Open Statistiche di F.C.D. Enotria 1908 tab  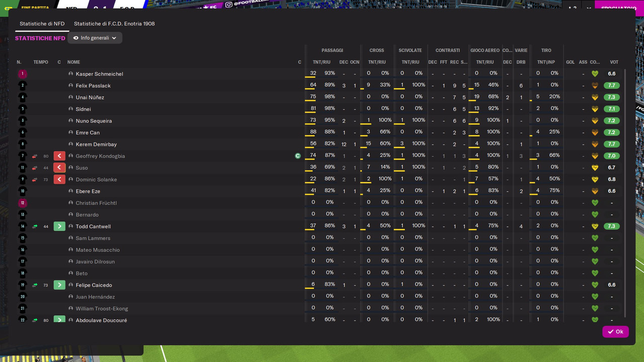click(x=114, y=24)
